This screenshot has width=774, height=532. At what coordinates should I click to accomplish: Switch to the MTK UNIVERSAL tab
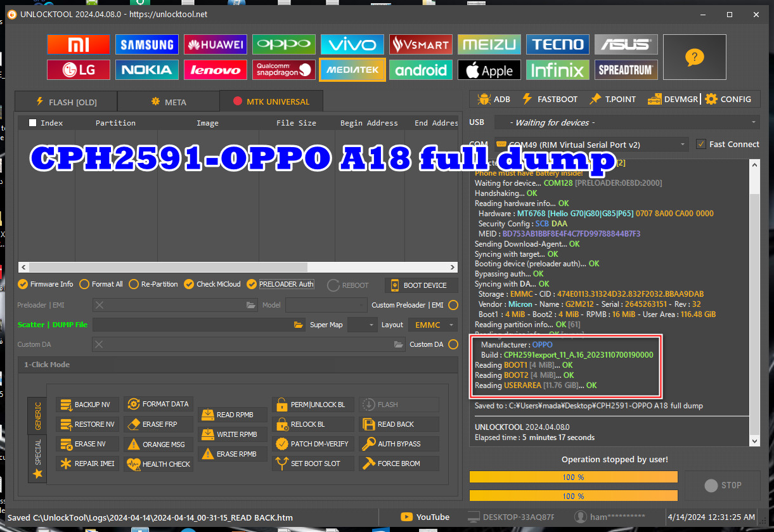[271, 101]
